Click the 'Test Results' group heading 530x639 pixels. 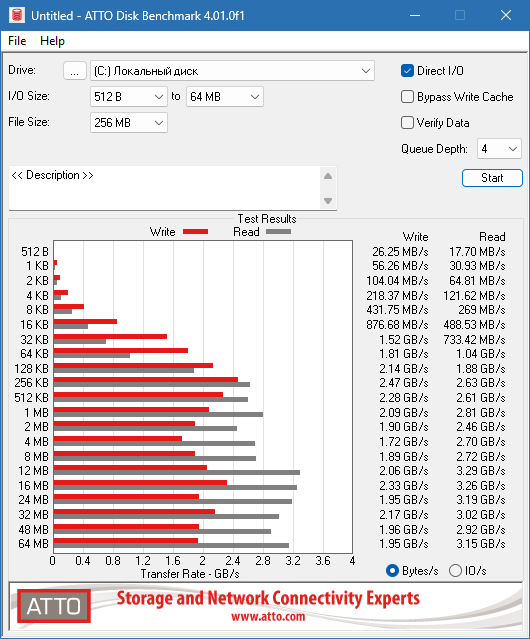tap(267, 219)
